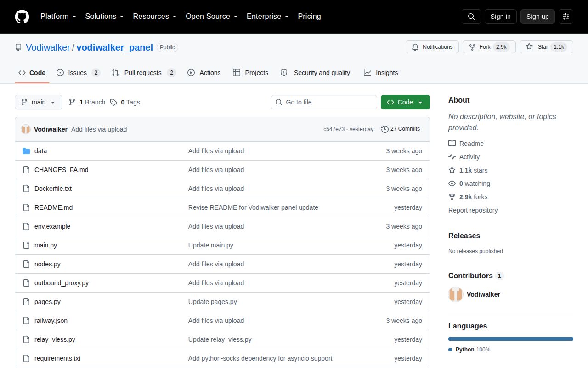
Task: Click the Python language bar
Action: 511,339
